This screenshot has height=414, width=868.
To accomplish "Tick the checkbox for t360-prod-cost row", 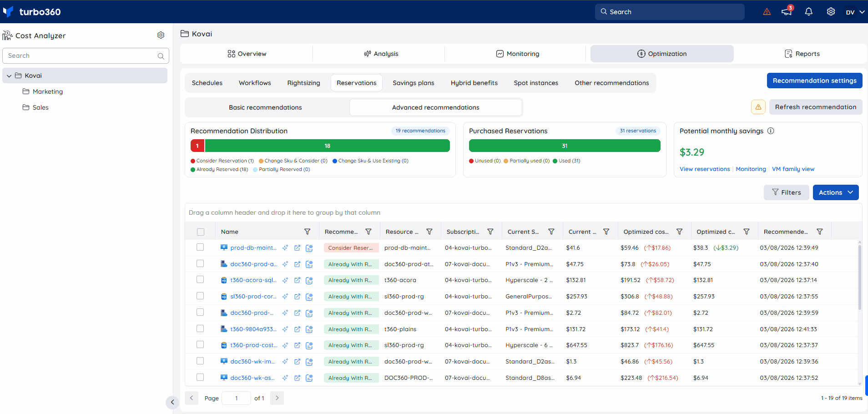I will tap(200, 344).
